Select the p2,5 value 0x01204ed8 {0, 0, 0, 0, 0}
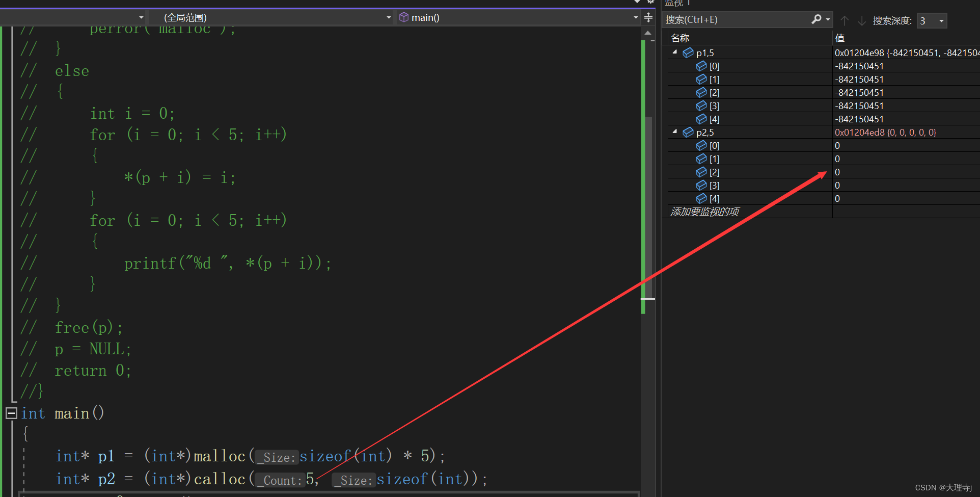Screen dimensions: 980x497 point(885,132)
